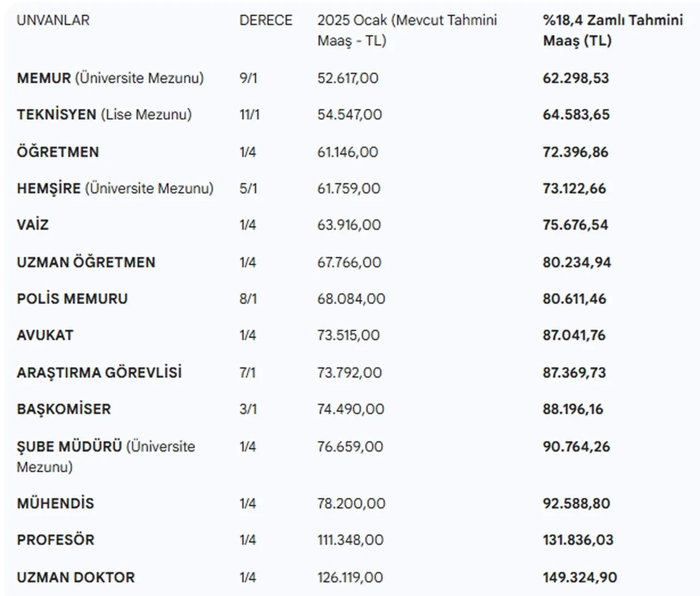The width and height of the screenshot is (700, 596).
Task: Click MÜHENDİS current salary 78.200,00
Action: point(351,504)
